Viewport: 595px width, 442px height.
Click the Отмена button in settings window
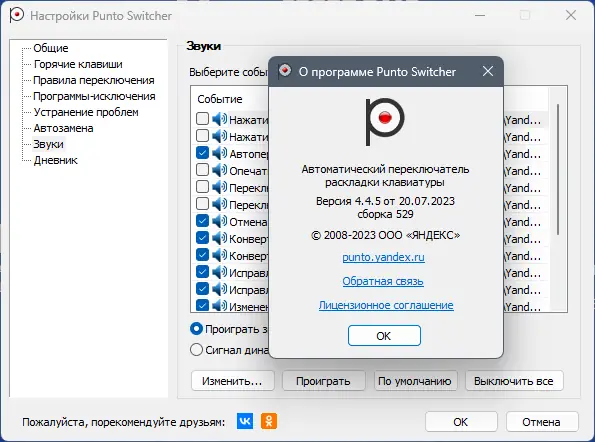point(541,422)
